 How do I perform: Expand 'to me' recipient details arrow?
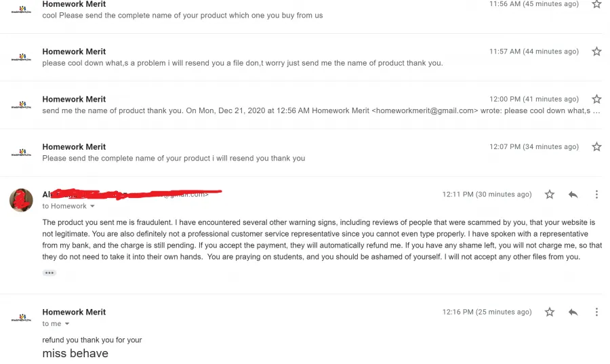pyautogui.click(x=67, y=323)
